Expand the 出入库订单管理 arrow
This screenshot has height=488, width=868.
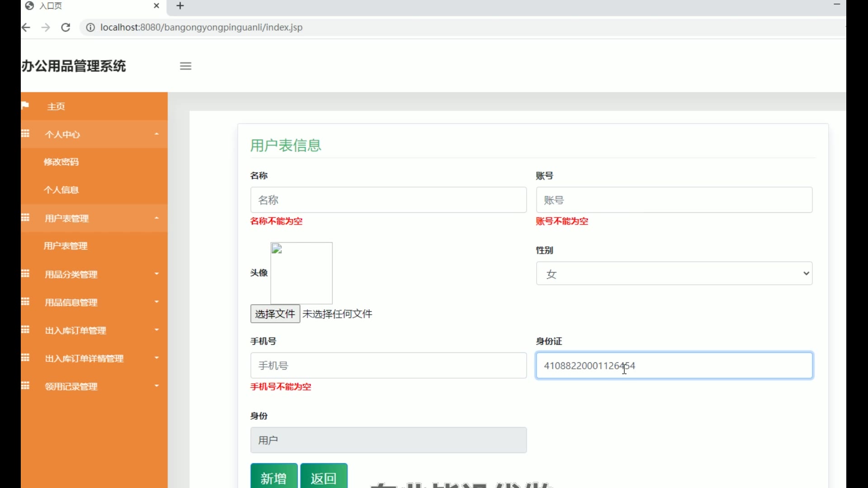(156, 330)
